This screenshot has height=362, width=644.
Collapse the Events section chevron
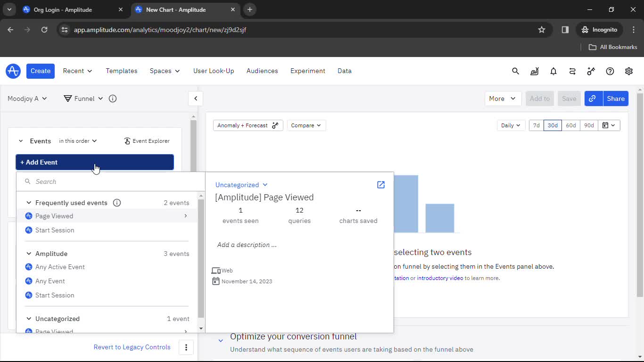[21, 141]
